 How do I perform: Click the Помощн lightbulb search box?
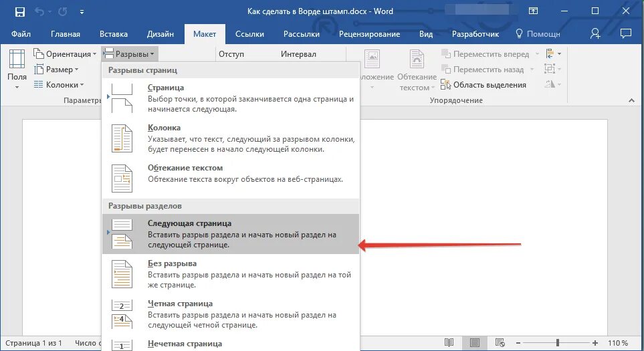[538, 34]
